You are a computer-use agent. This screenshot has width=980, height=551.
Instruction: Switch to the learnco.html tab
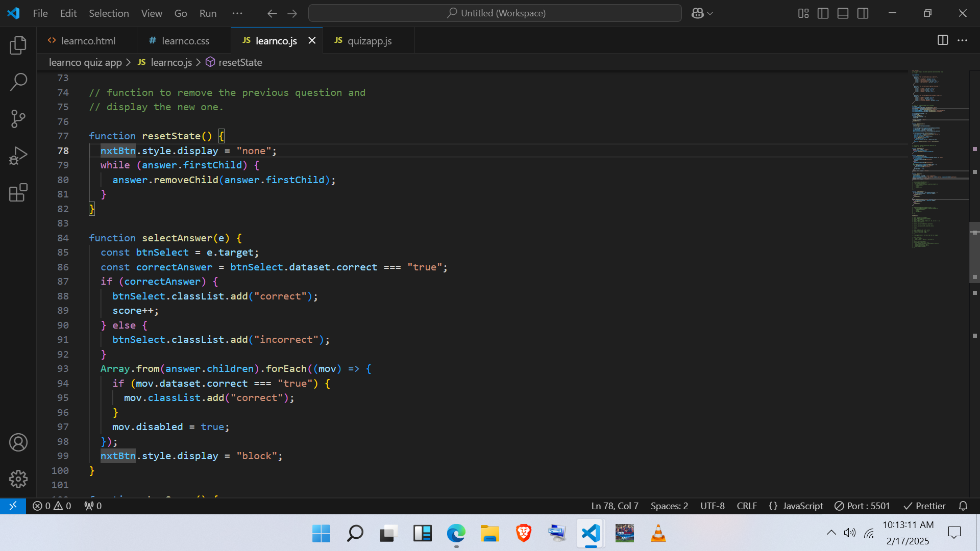(87, 40)
